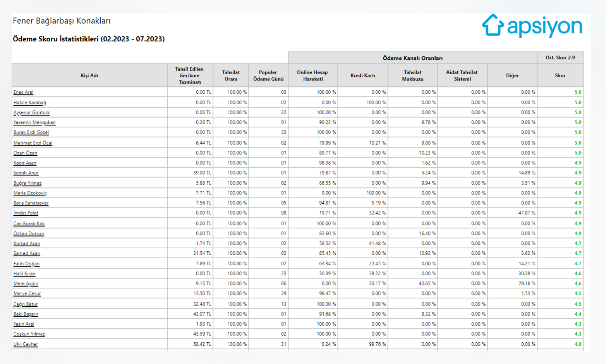This screenshot has height=364, width=606.
Task: Select the Halil Kıran link
Action: pos(24,274)
